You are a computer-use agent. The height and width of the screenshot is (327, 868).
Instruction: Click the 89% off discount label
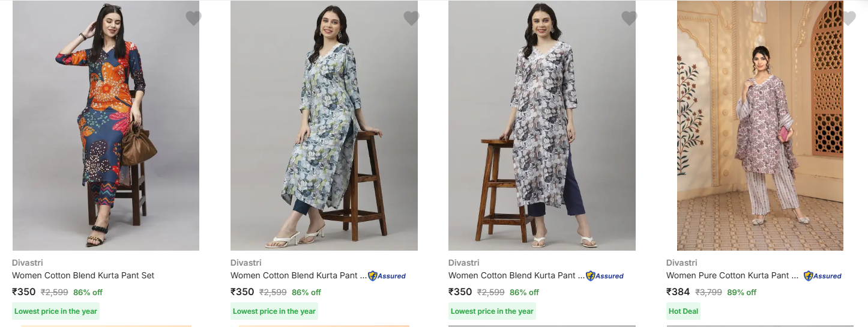[x=741, y=293]
